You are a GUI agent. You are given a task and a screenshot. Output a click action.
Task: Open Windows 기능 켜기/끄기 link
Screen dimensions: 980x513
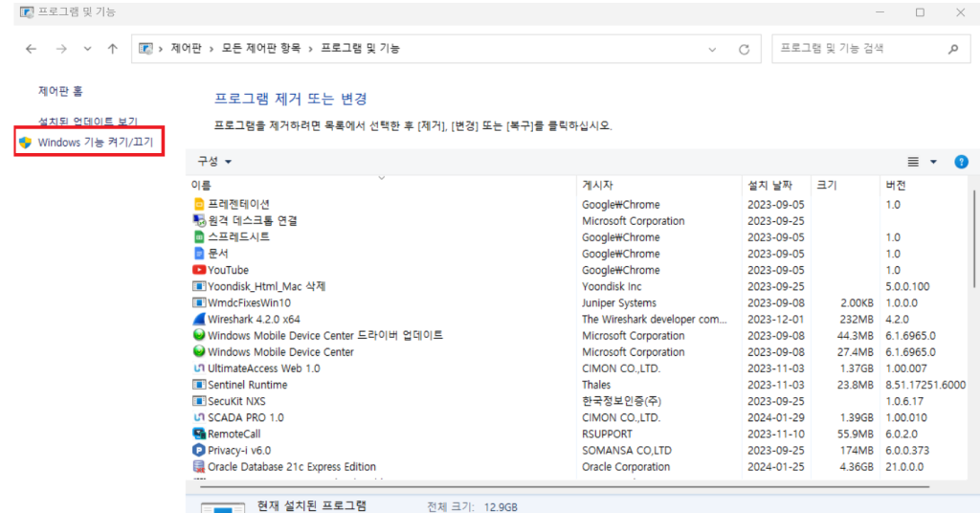95,143
